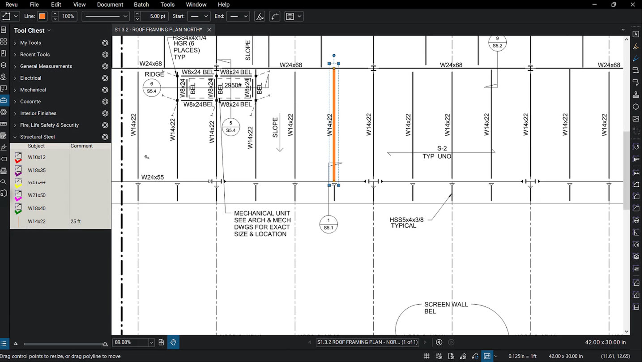Open the Document menu
Viewport: 644px width, 362px height.
pyautogui.click(x=110, y=4)
